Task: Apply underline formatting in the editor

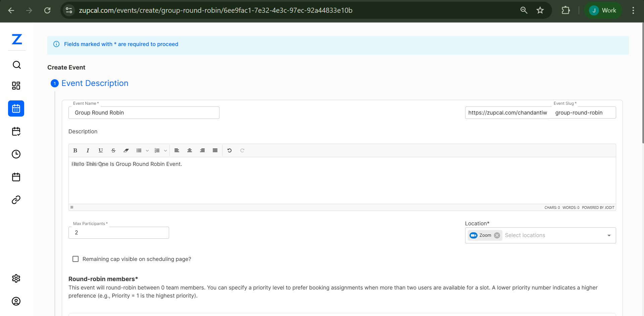Action: coord(101,150)
